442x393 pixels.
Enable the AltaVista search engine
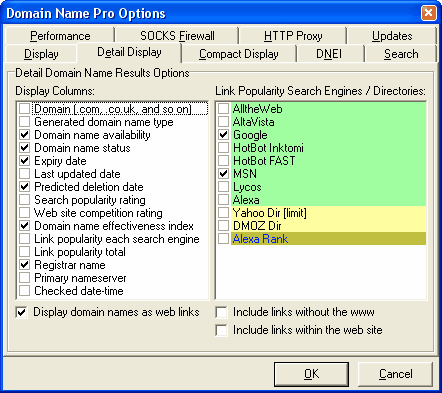coord(223,122)
